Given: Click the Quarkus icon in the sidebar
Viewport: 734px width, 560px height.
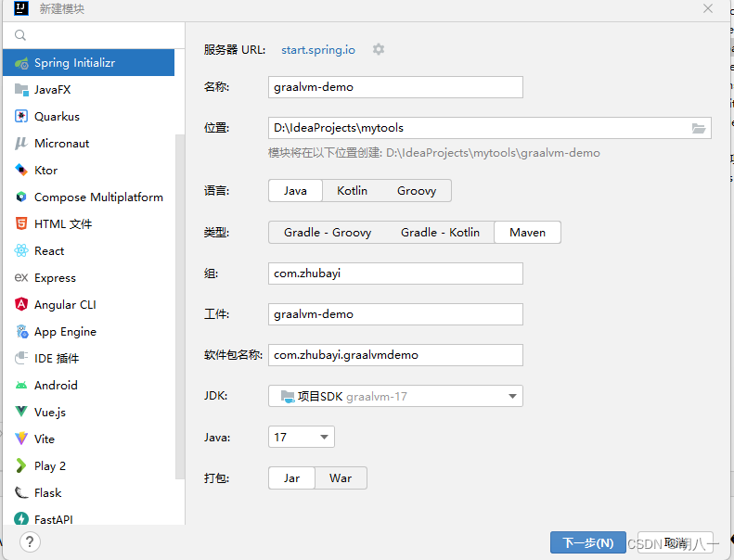Looking at the screenshot, I should [x=21, y=117].
